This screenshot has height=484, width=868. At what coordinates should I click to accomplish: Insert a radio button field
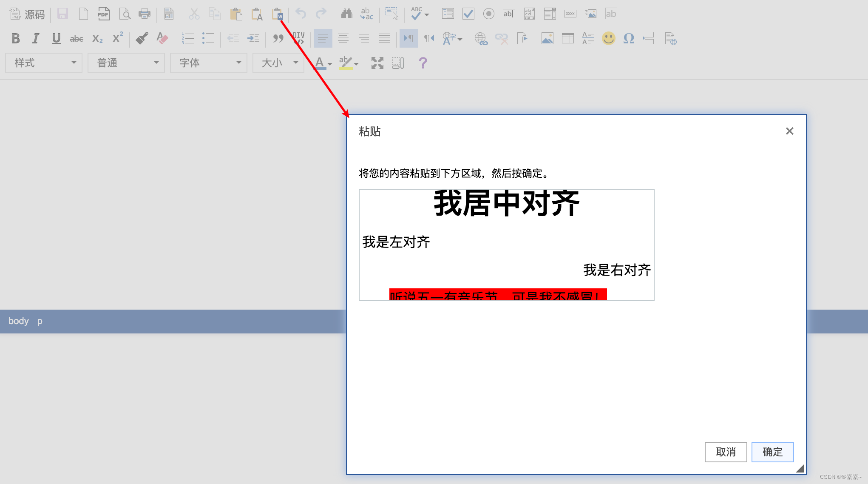pos(488,14)
